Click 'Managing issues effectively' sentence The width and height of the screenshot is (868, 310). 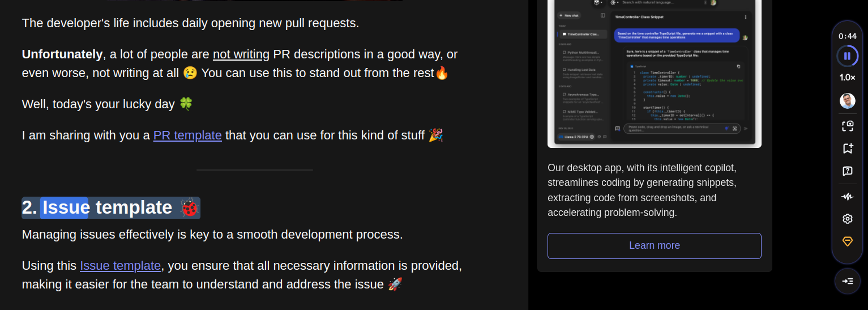click(212, 235)
